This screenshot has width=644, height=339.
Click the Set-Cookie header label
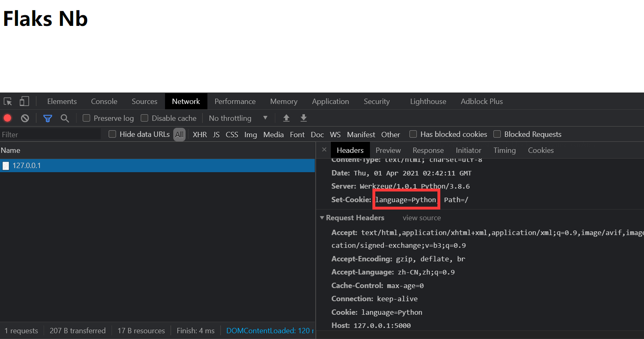point(351,199)
